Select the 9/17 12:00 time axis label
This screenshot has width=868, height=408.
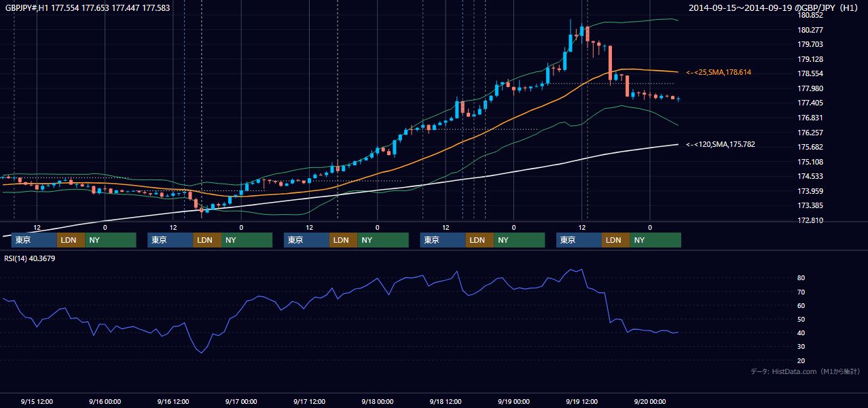tap(309, 401)
